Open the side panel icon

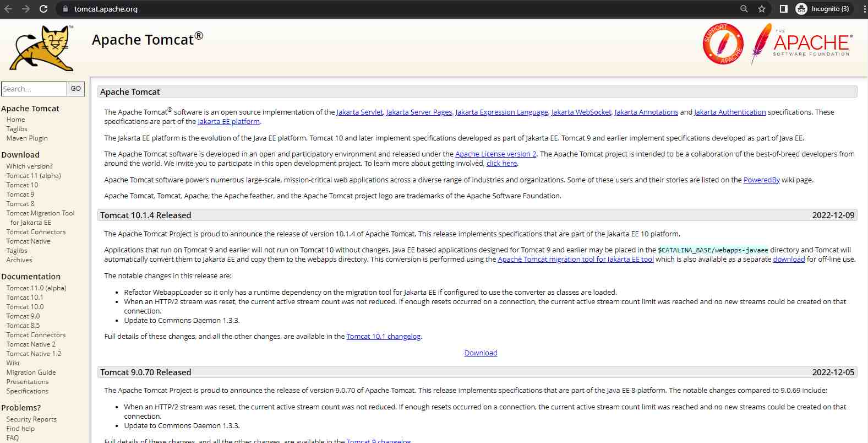click(x=784, y=9)
